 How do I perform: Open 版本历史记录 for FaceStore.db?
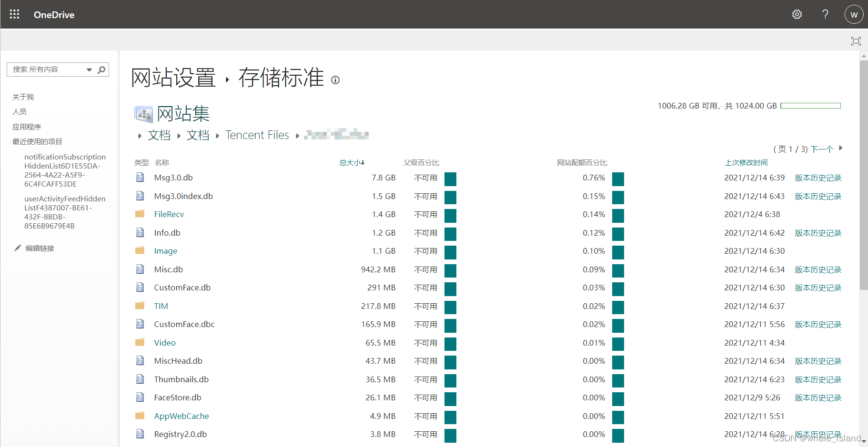818,397
